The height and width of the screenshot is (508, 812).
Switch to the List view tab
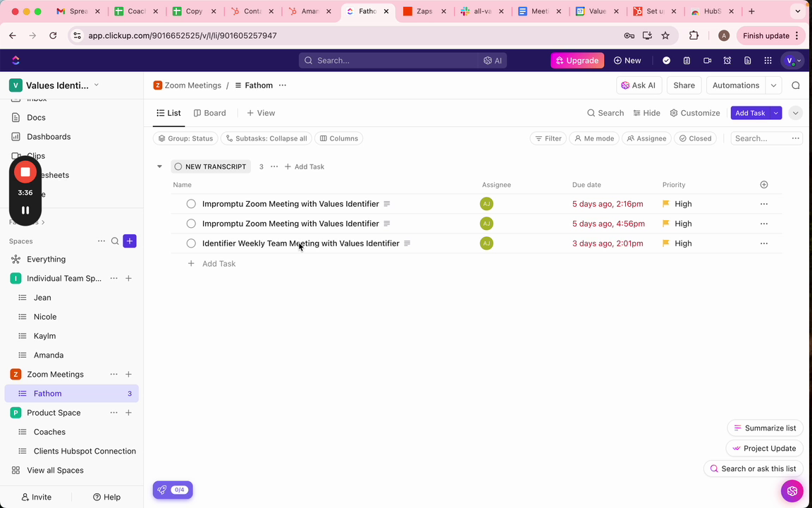point(169,113)
